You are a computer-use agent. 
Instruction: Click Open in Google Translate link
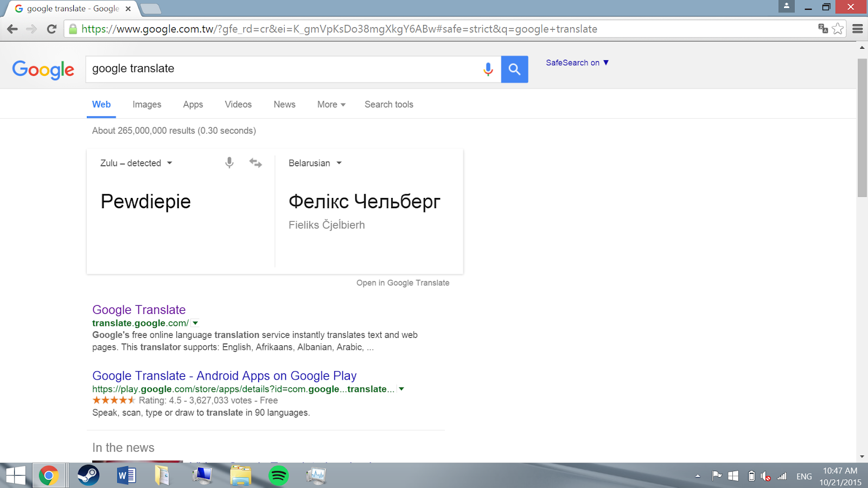(x=403, y=282)
